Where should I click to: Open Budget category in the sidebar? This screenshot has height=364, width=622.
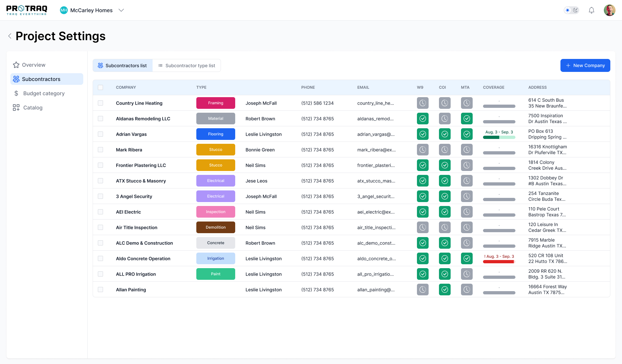tap(44, 93)
